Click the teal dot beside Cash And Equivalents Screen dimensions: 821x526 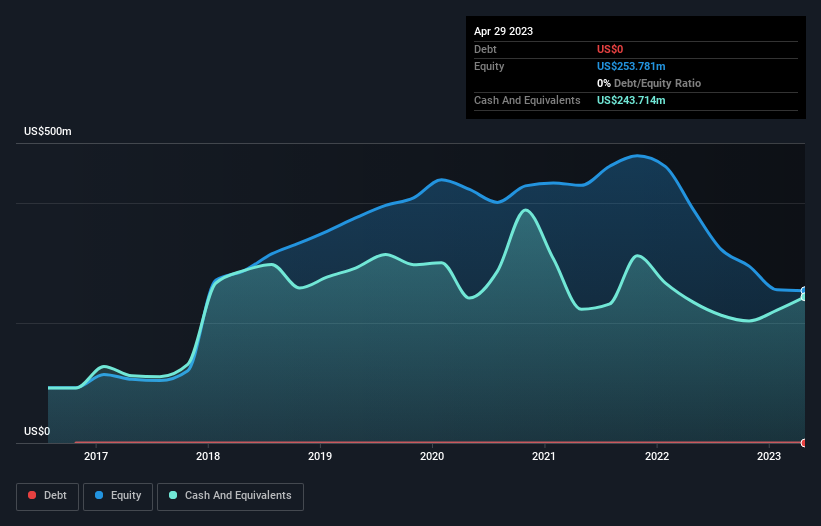(174, 496)
